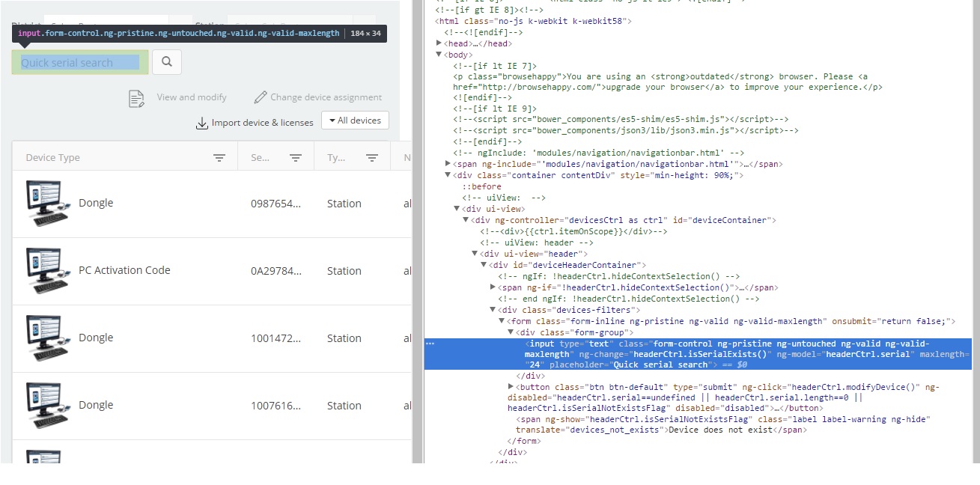Screen dimensions: 980x485
Task: Collapse the container contentDiv node
Action: (448, 175)
